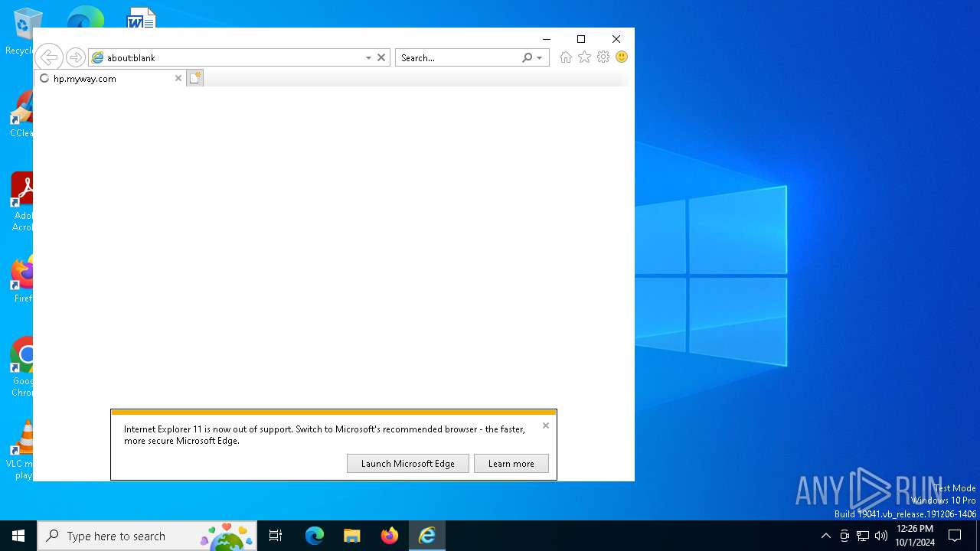Image resolution: width=980 pixels, height=551 pixels.
Task: Open Task View on the taskbar
Action: (x=276, y=536)
